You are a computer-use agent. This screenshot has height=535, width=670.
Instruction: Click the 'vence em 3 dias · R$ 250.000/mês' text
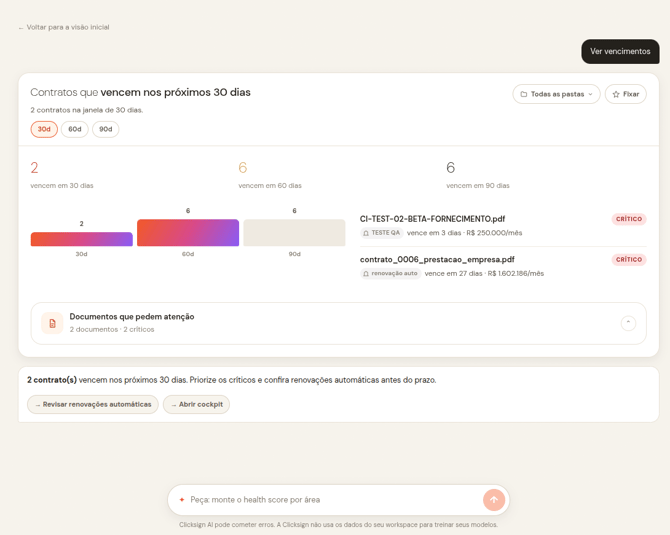pyautogui.click(x=464, y=233)
